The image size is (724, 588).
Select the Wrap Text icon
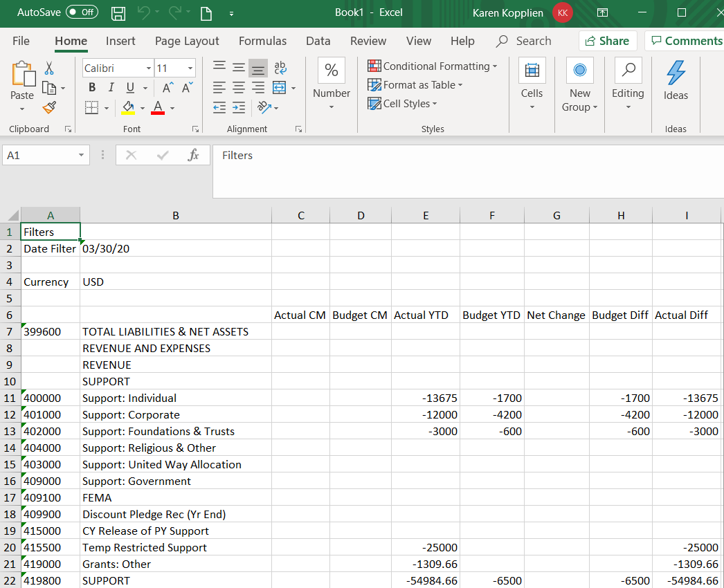[x=280, y=68]
